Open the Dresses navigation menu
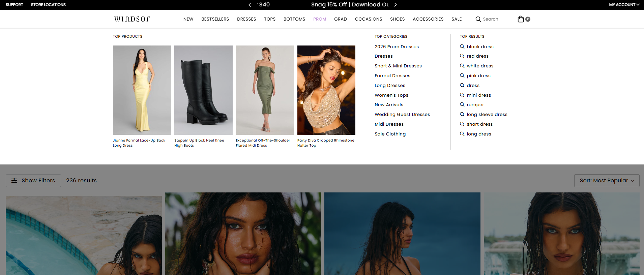This screenshot has height=275, width=644. [246, 19]
